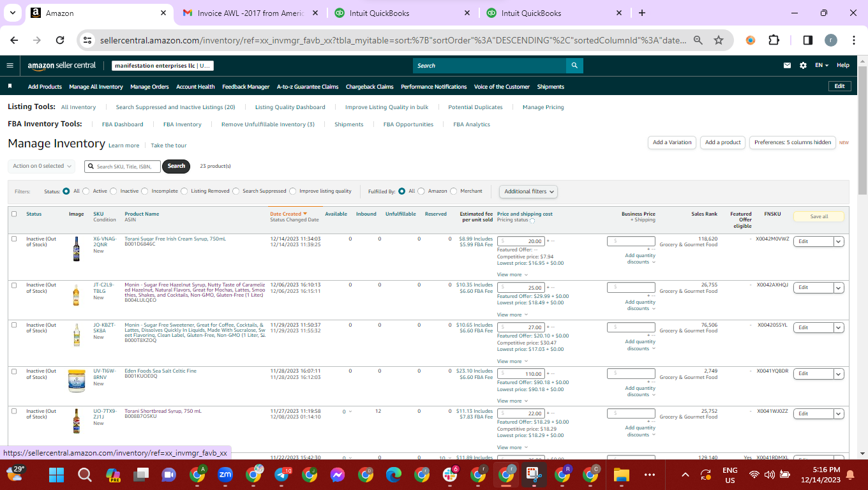868x490 pixels.
Task: Check the Torani Shortbread Syrup row
Action: point(14,411)
